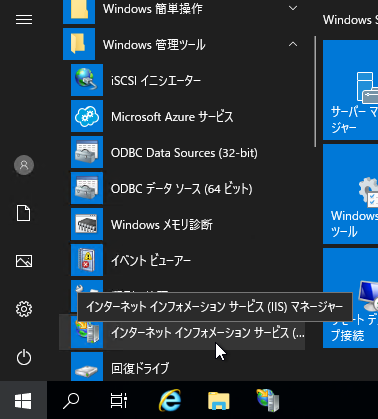Select ODBC データ ソース (64 ビット) label

[181, 189]
